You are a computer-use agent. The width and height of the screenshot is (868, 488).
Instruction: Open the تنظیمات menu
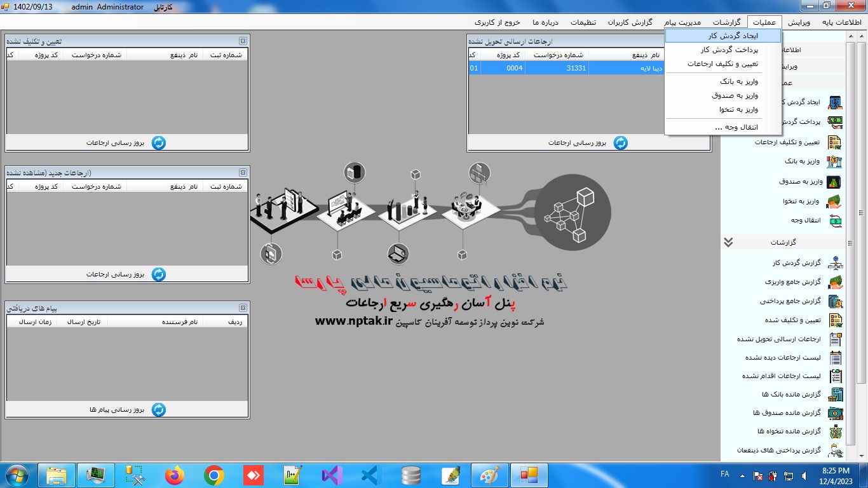pyautogui.click(x=583, y=22)
